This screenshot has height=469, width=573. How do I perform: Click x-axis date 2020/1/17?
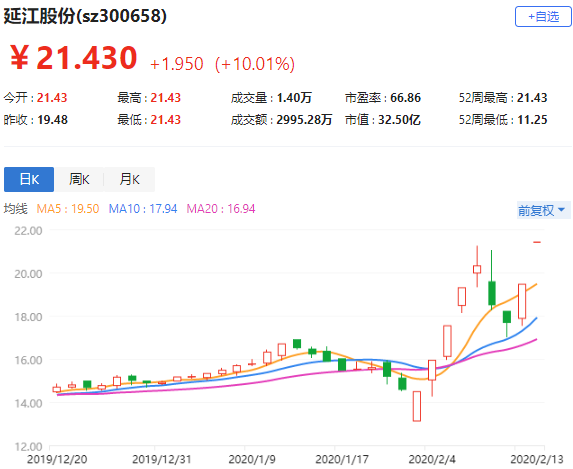(x=342, y=459)
